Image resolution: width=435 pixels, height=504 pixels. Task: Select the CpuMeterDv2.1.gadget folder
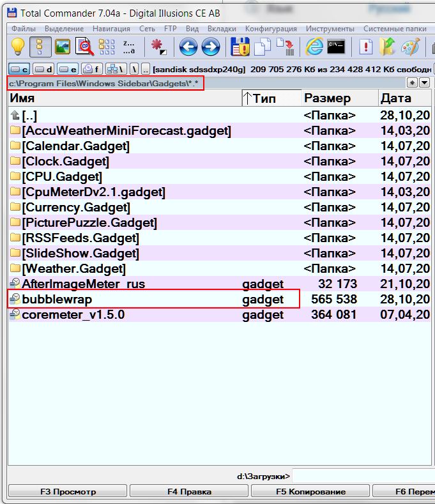pyautogui.click(x=219, y=192)
